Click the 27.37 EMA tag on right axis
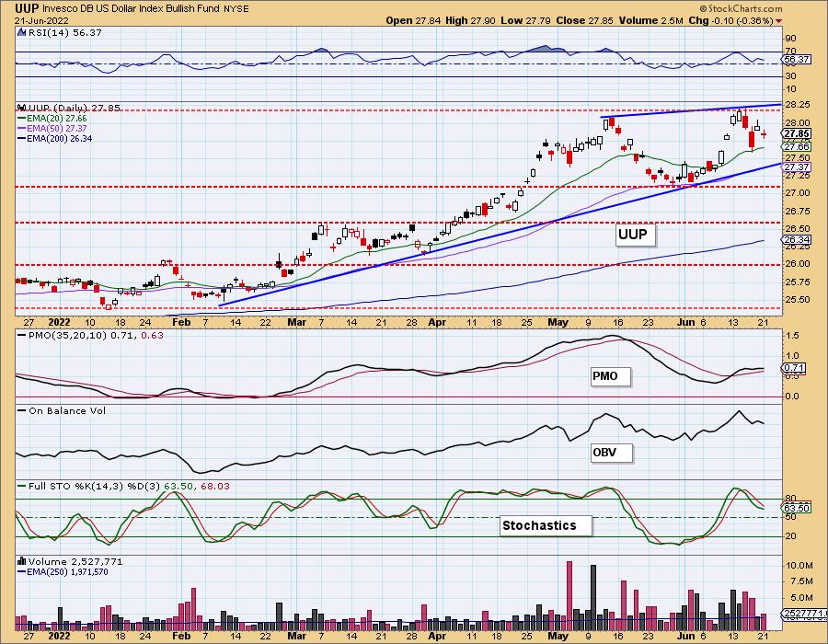Image resolution: width=828 pixels, height=644 pixels. 797,167
